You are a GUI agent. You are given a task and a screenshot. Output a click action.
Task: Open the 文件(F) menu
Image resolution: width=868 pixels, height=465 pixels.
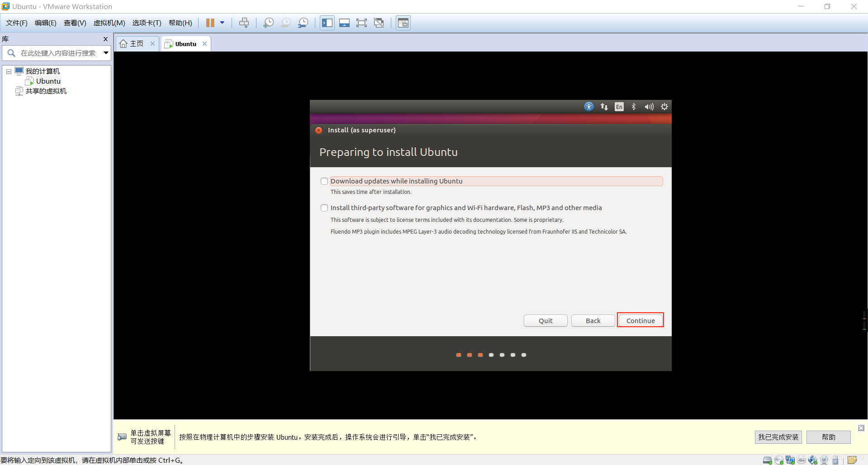[x=17, y=23]
